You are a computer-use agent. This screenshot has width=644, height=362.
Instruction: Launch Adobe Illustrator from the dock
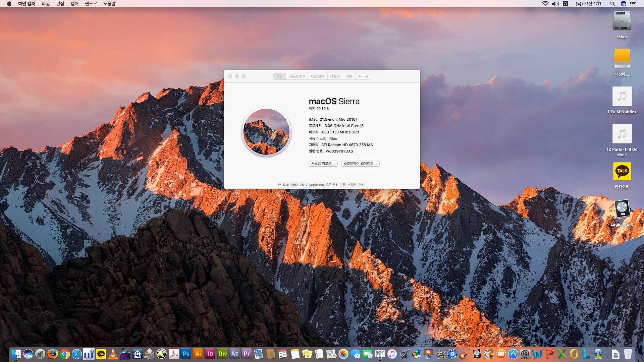(x=198, y=354)
